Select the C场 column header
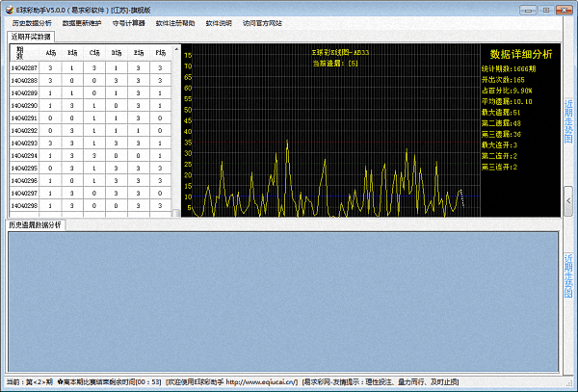The height and width of the screenshot is (392, 578). (94, 53)
